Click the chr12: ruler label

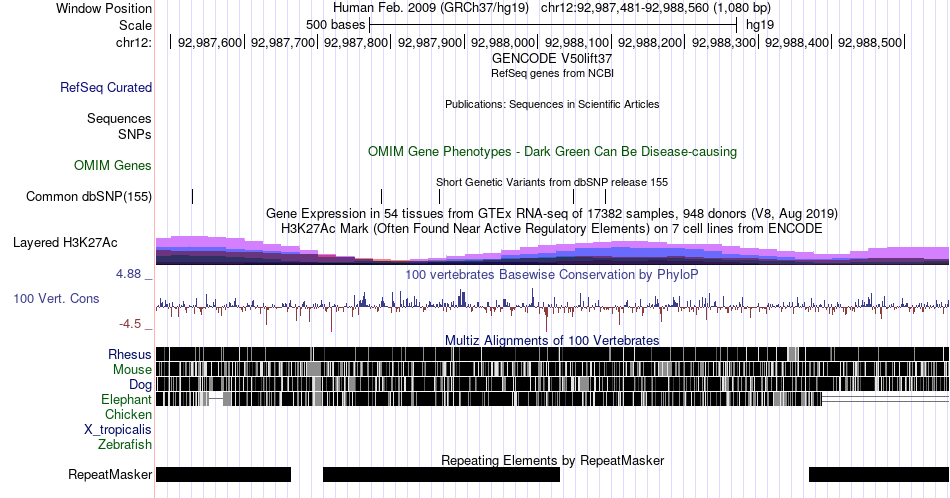(x=134, y=42)
